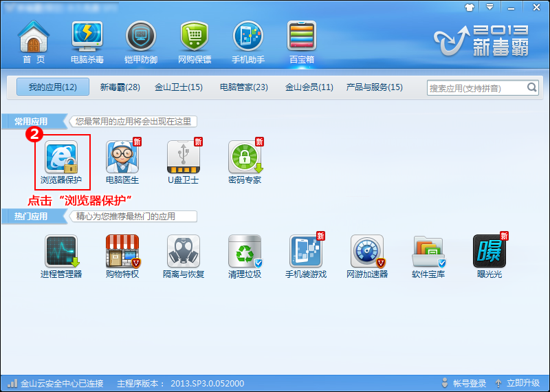The height and width of the screenshot is (392, 550).
Task: Minimize the 新毒霸 window
Action: 511,8
